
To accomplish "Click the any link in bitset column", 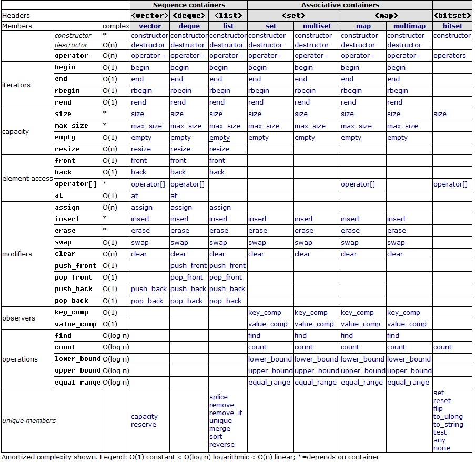I will point(439,440).
